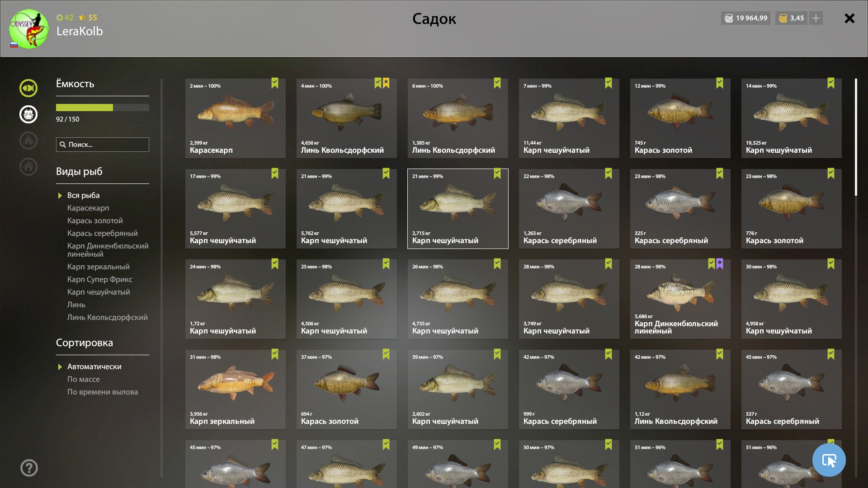Click the plus icon to add gold coins
Image resolution: width=868 pixels, height=488 pixels.
(816, 18)
